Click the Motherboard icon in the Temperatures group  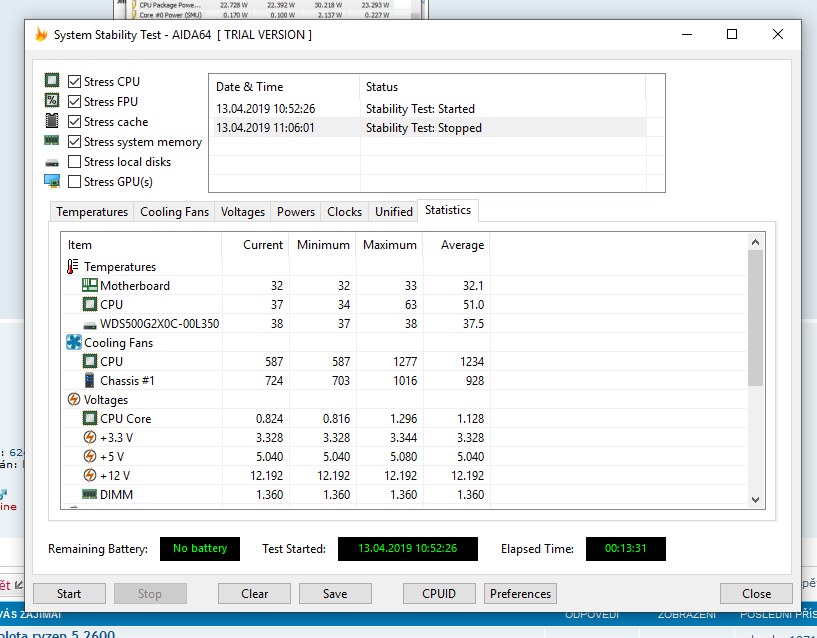[x=90, y=285]
